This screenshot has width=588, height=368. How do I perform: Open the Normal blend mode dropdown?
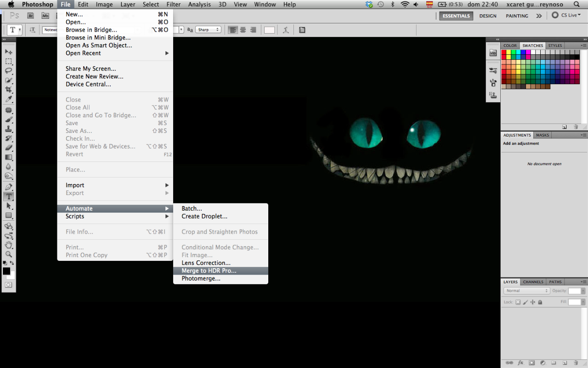(526, 291)
